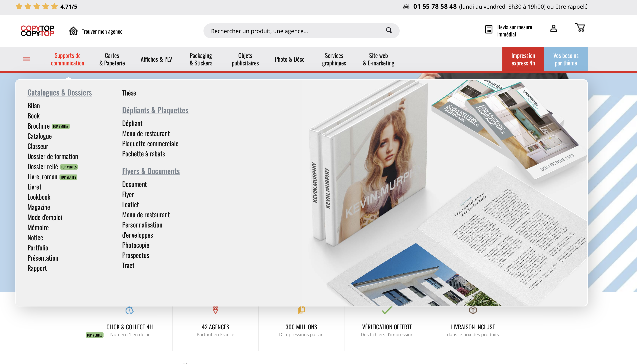
Task: Open Site web & E-marketing menu
Action: coord(378,59)
